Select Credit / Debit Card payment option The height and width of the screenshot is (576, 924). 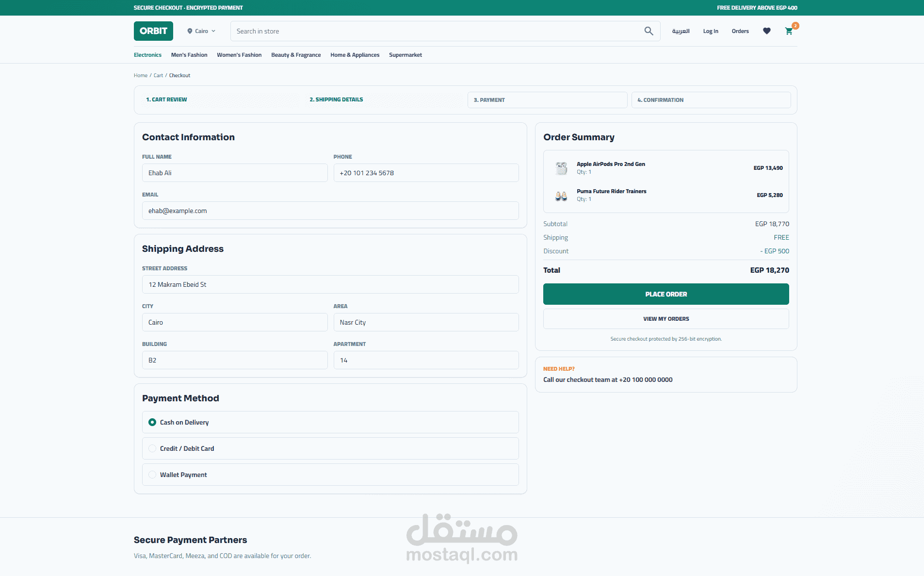[x=330, y=448]
